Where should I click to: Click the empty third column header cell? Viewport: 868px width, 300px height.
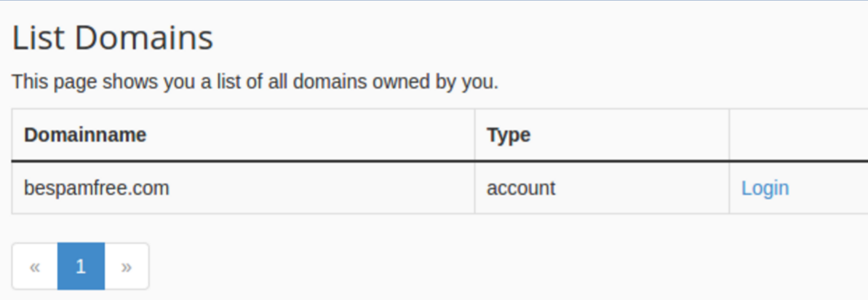[798, 135]
